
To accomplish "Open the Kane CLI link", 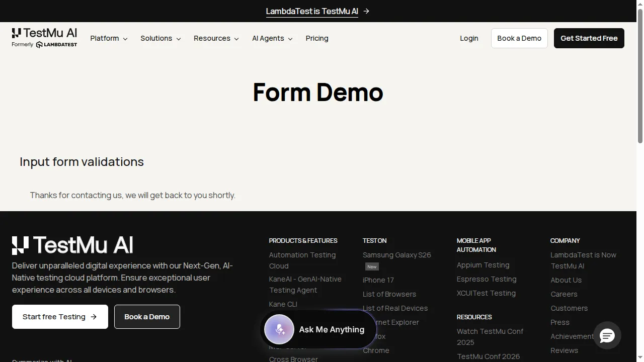I will pos(283,304).
